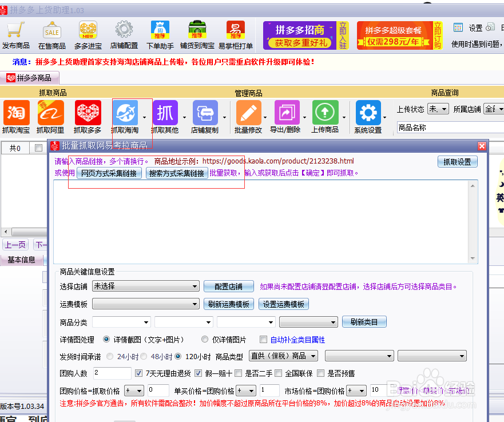504x422 pixels.
Task: Expand arrow beside 店铺复制
Action: 224,117
